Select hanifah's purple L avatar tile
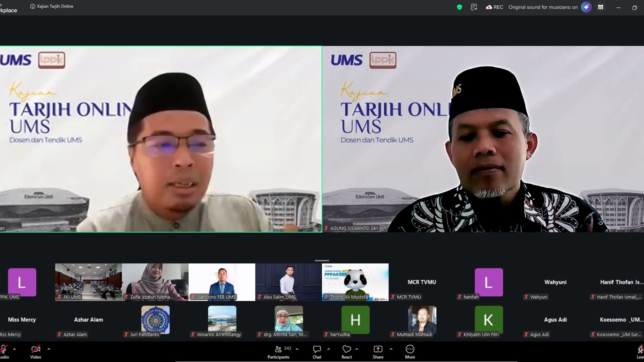 [x=489, y=282]
